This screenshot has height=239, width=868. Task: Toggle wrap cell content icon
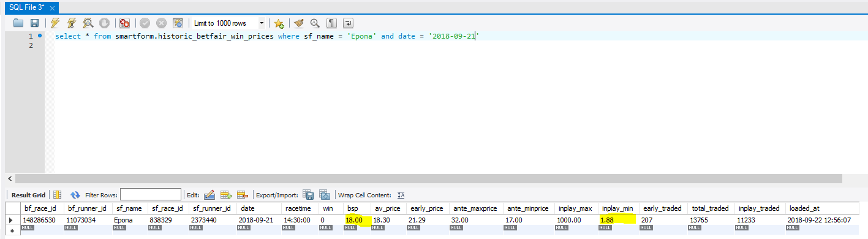401,195
